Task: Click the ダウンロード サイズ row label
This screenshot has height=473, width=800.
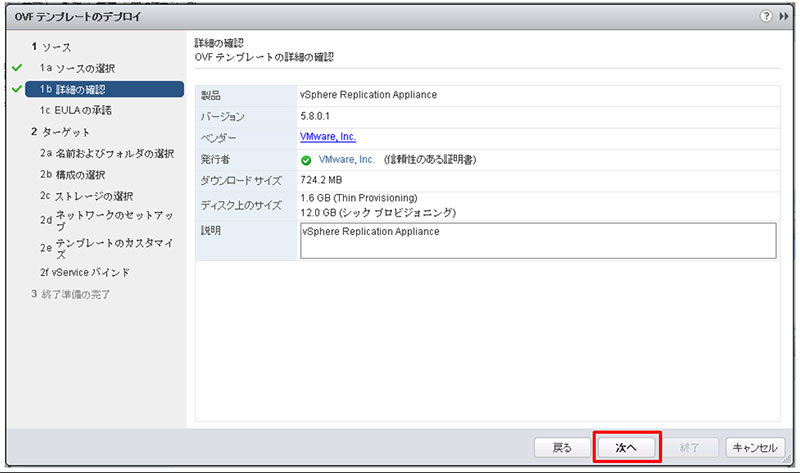Action: pos(241,181)
